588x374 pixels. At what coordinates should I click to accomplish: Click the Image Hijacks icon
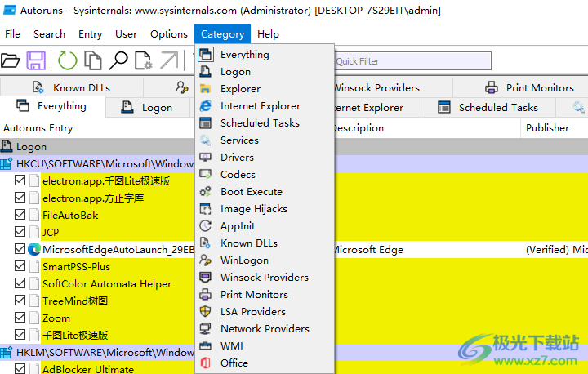pyautogui.click(x=205, y=208)
